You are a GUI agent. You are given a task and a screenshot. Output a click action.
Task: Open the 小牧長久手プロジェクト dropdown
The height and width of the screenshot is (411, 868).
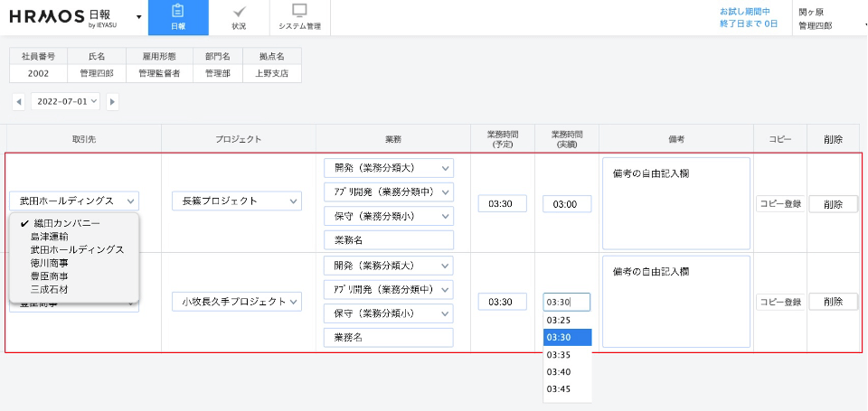236,302
